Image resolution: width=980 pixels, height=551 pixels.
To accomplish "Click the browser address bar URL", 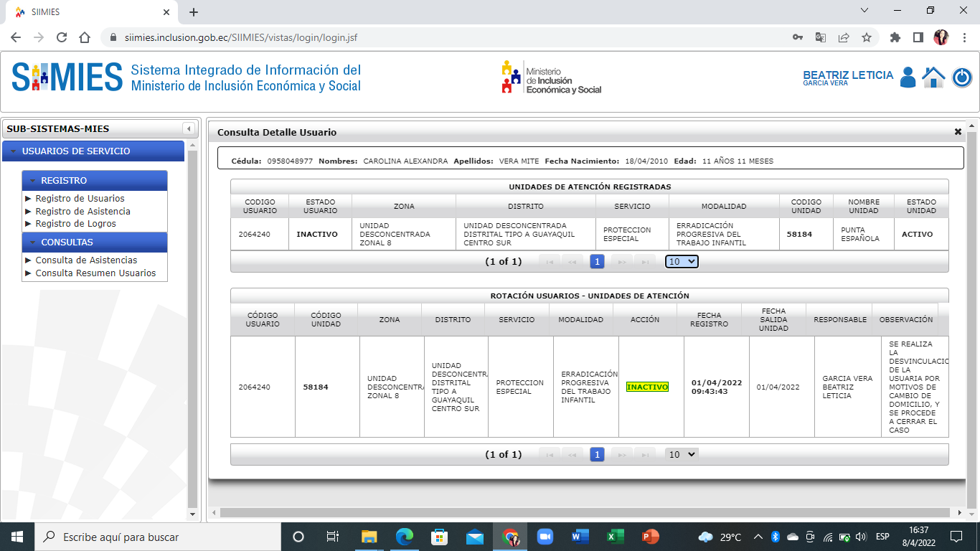I will pos(240,37).
